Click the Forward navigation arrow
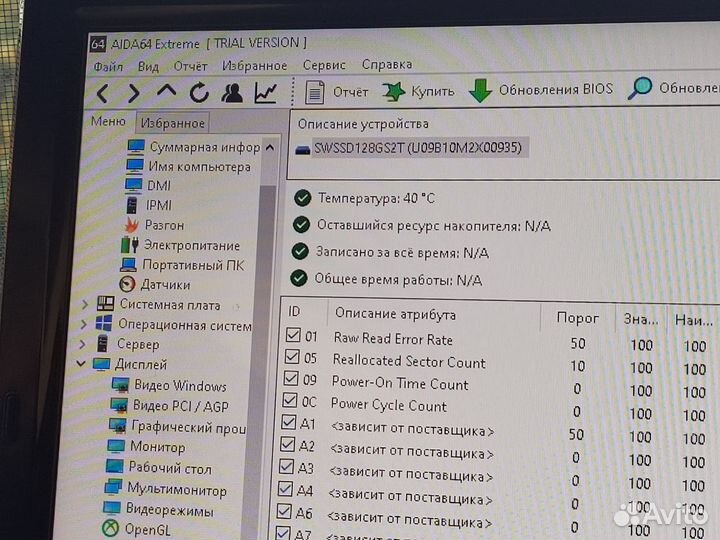The height and width of the screenshot is (540, 720). pyautogui.click(x=133, y=93)
